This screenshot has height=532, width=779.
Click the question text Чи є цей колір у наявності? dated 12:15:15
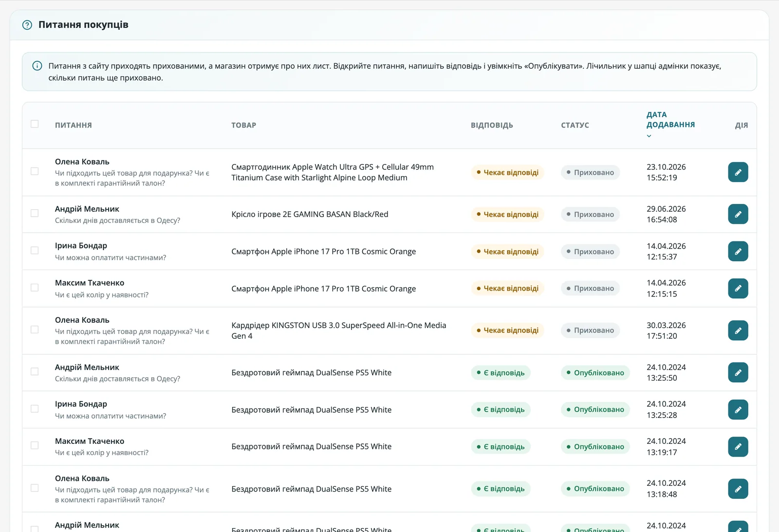(102, 295)
